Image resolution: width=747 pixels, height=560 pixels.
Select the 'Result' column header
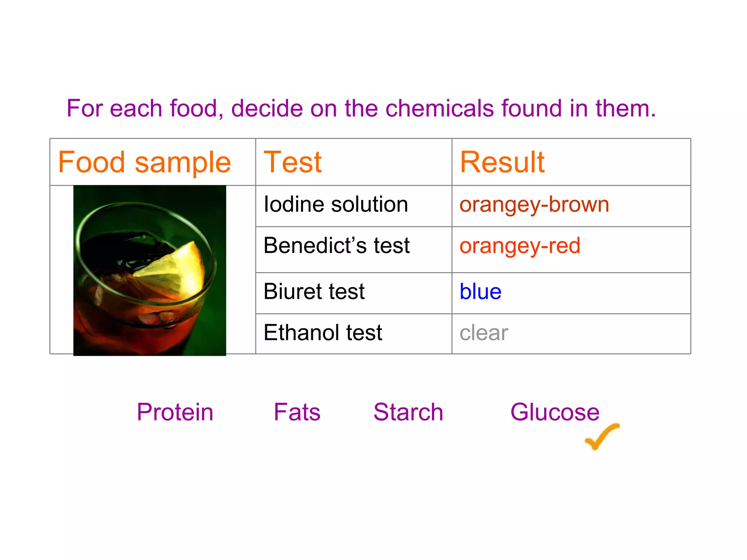coord(502,162)
